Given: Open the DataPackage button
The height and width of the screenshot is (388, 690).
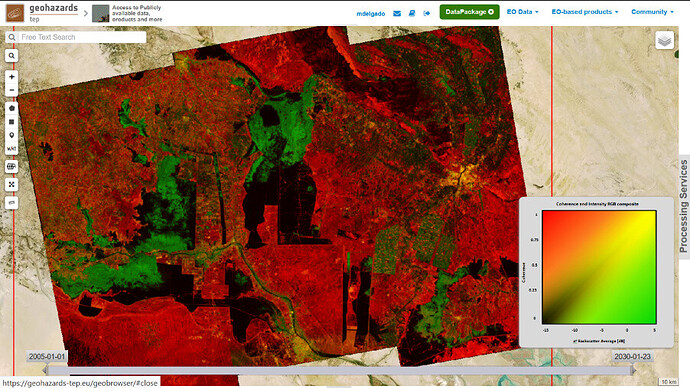Looking at the screenshot, I should 469,12.
